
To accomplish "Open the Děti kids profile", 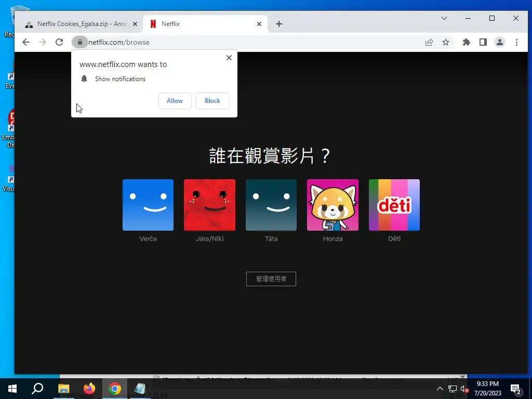I will [394, 205].
